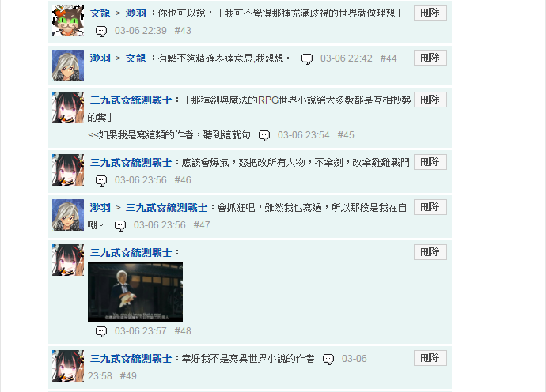Open the video image thumbnail in comment #48
This screenshot has width=546, height=392.
tap(135, 292)
